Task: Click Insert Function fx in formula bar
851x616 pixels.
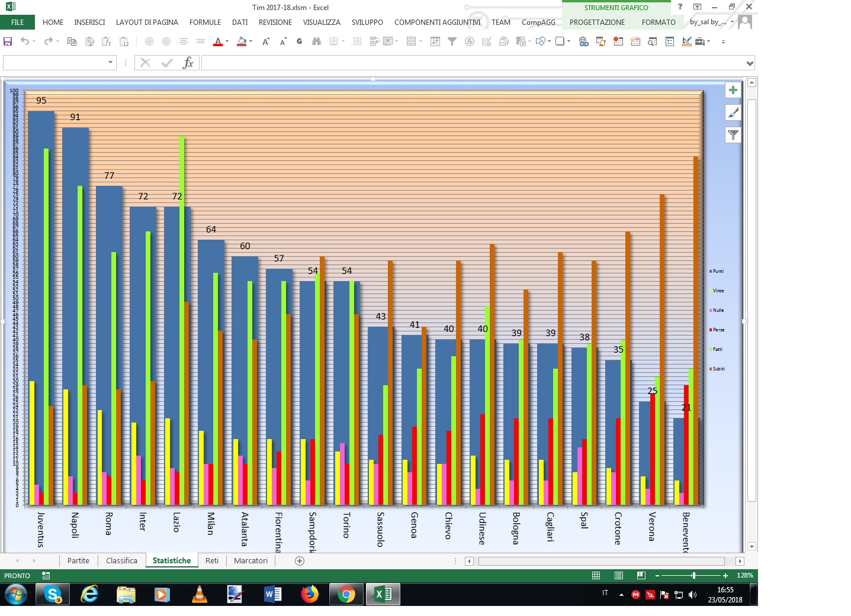Action: (188, 63)
